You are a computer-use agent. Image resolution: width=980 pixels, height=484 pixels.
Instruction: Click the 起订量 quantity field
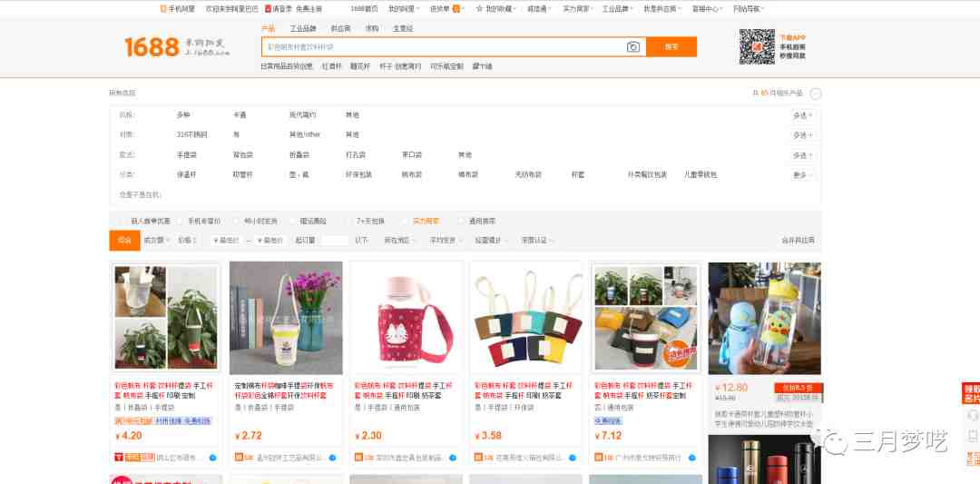(334, 240)
